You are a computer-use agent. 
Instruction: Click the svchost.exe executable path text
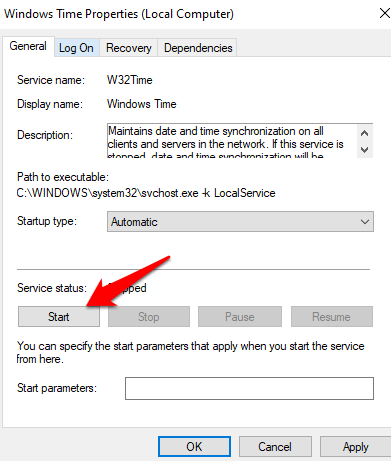[146, 193]
